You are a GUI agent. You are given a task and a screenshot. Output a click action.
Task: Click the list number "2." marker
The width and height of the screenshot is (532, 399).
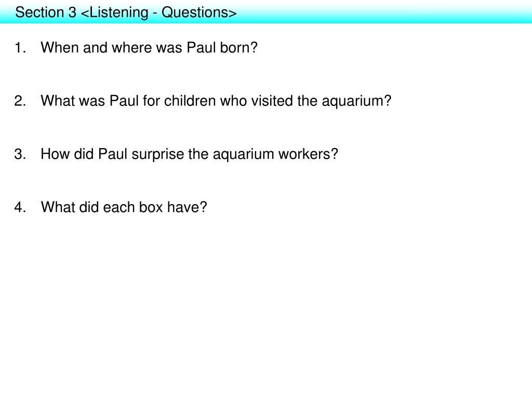[x=20, y=101]
